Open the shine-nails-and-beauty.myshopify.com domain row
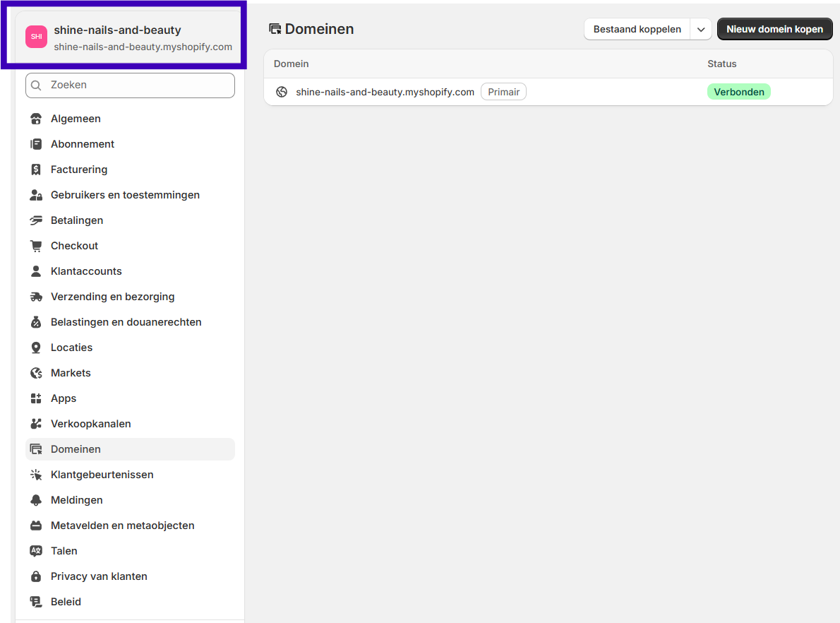The image size is (840, 623). pyautogui.click(x=385, y=92)
